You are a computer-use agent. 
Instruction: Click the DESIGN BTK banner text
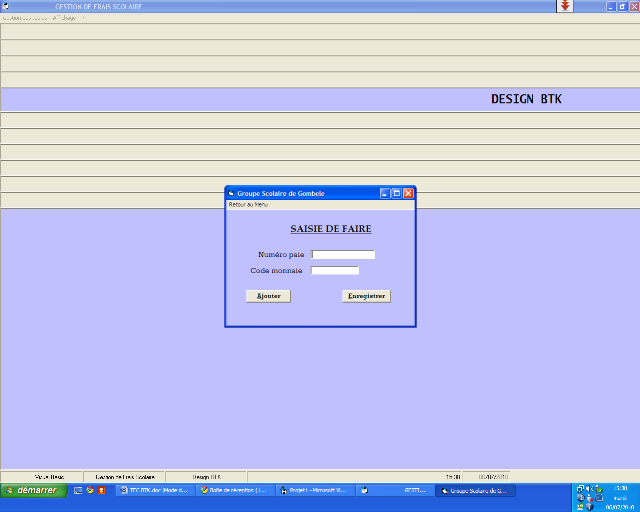coord(526,99)
